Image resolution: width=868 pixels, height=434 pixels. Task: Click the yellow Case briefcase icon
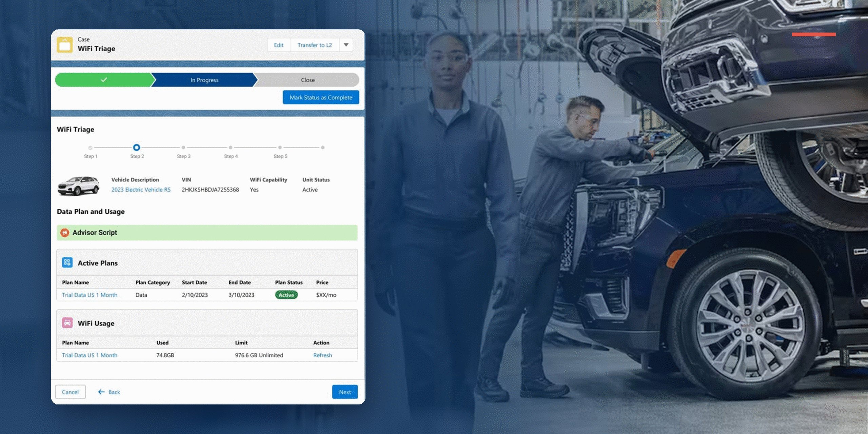tap(65, 45)
